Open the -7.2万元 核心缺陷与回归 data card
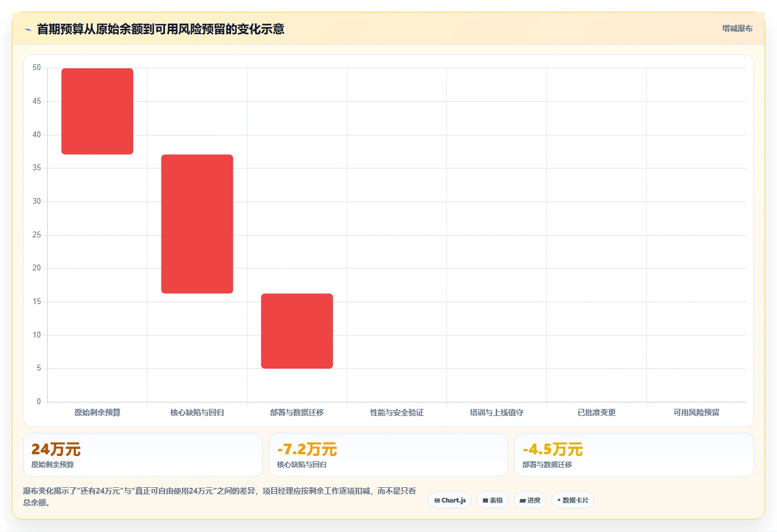777x532 pixels. 388,455
